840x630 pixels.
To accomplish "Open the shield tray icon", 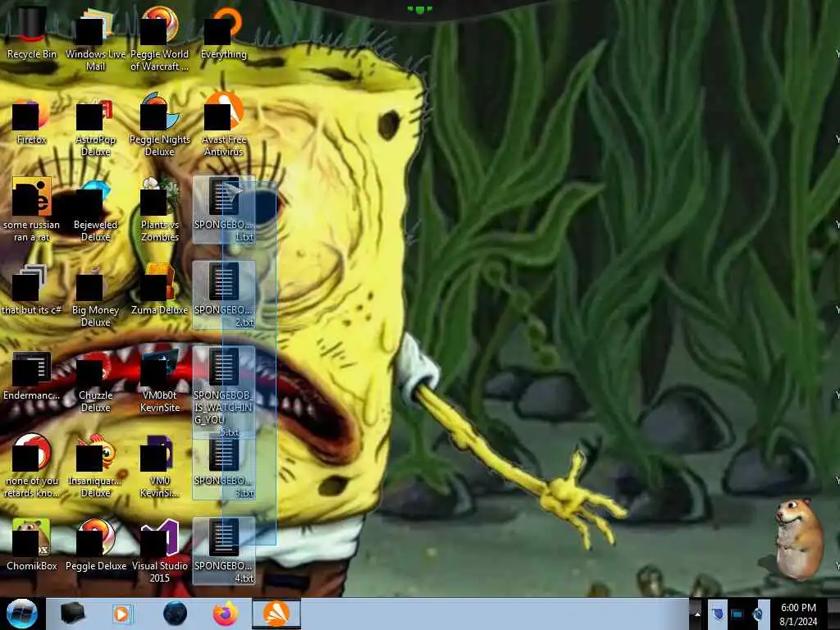I will (717, 614).
